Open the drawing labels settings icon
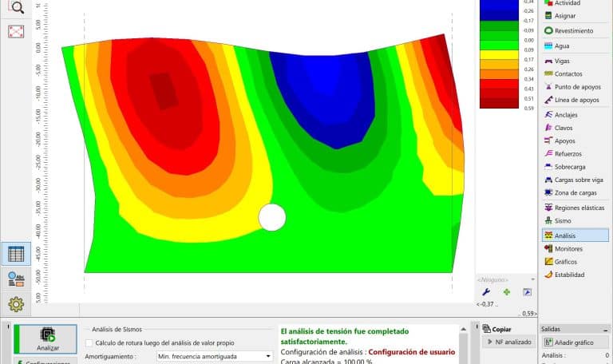Viewport: 613px width, 364px height. pos(16,279)
